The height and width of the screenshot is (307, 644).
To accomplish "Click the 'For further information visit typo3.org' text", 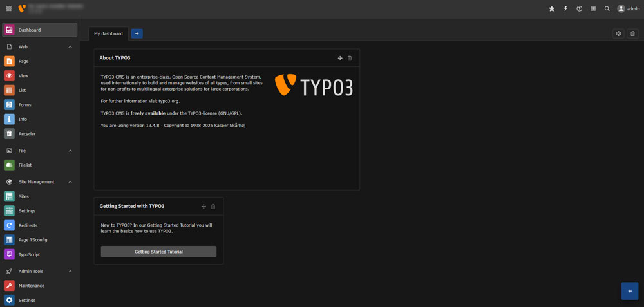I will (140, 101).
